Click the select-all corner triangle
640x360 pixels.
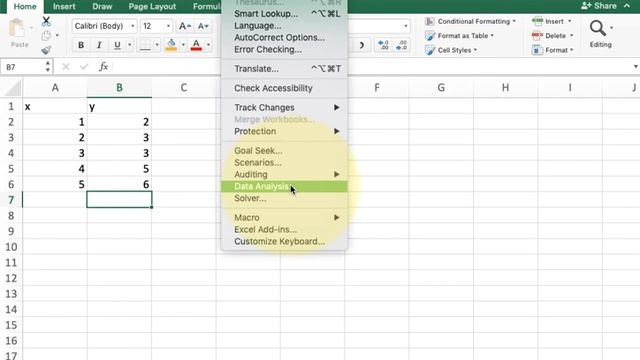coord(12,88)
